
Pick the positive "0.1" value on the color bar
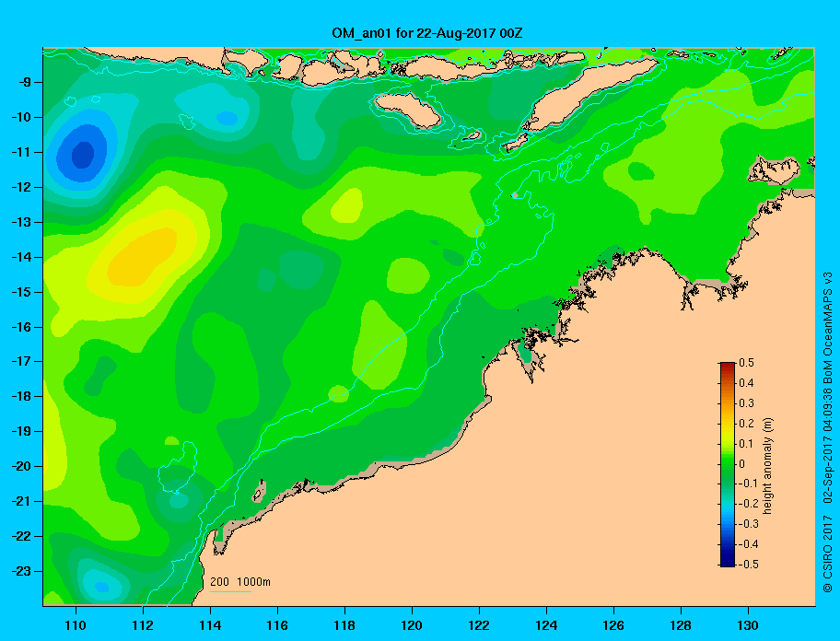click(747, 443)
